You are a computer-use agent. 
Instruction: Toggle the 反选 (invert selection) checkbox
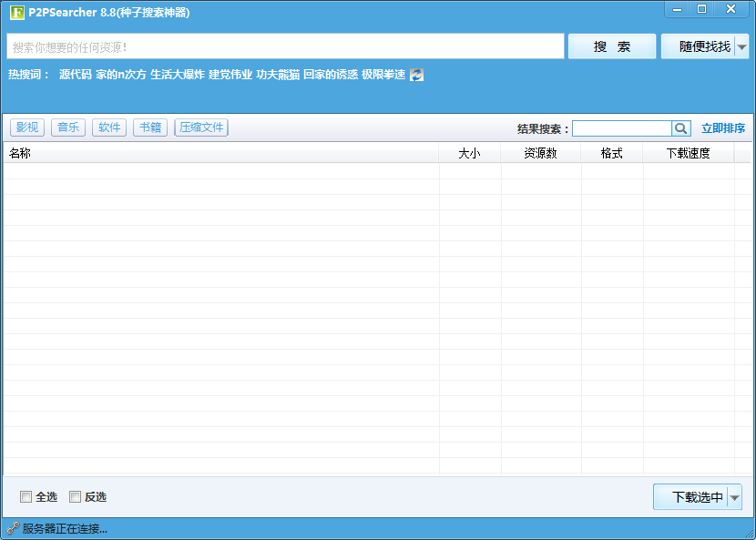tap(75, 496)
